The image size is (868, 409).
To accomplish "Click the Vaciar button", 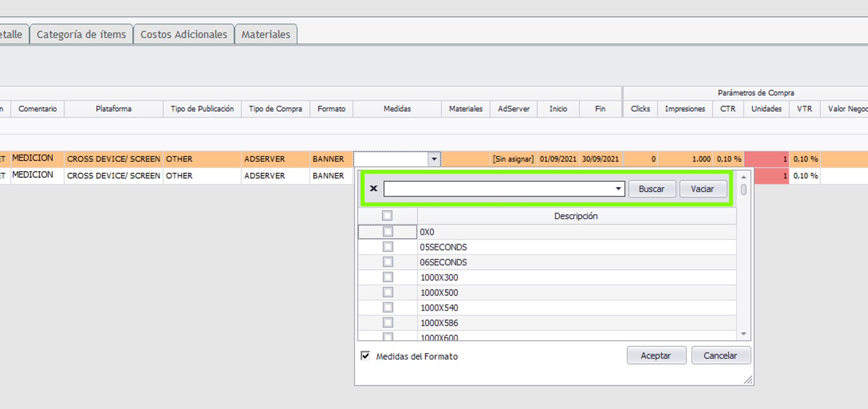I will pyautogui.click(x=703, y=189).
